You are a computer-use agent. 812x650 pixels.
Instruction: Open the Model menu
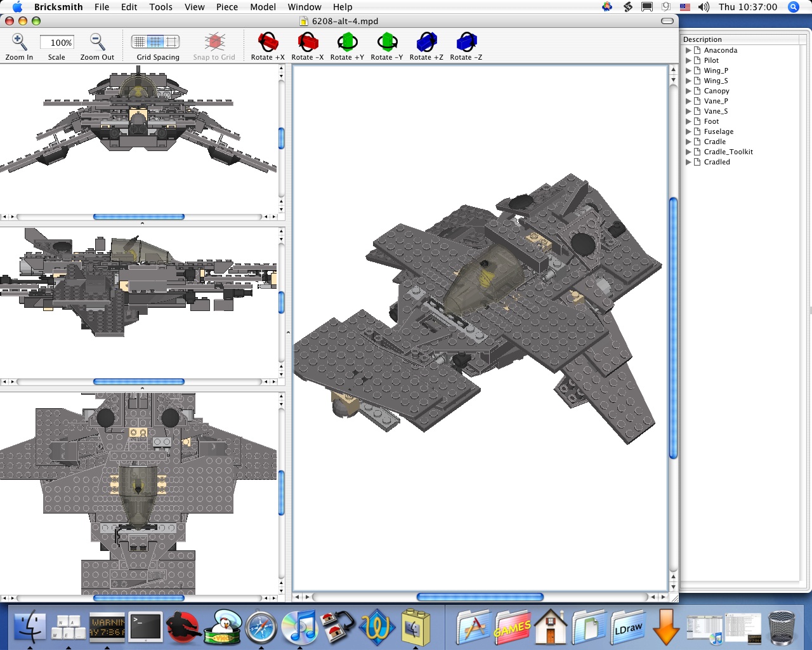[263, 7]
